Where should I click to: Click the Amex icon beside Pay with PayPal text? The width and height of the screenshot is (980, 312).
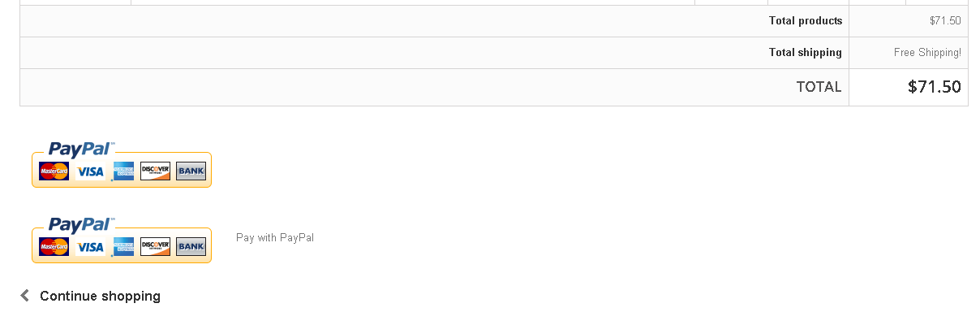(x=123, y=246)
